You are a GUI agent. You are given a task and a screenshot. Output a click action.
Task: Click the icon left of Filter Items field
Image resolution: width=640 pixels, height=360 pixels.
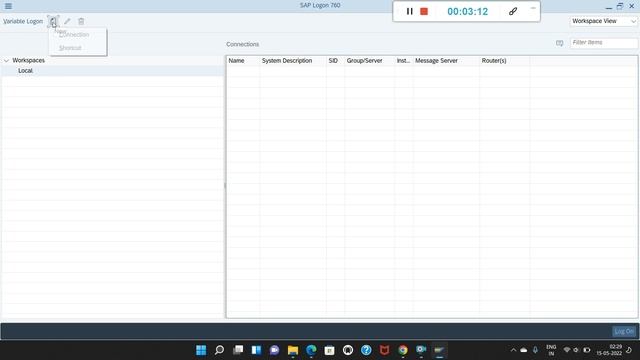click(x=560, y=43)
